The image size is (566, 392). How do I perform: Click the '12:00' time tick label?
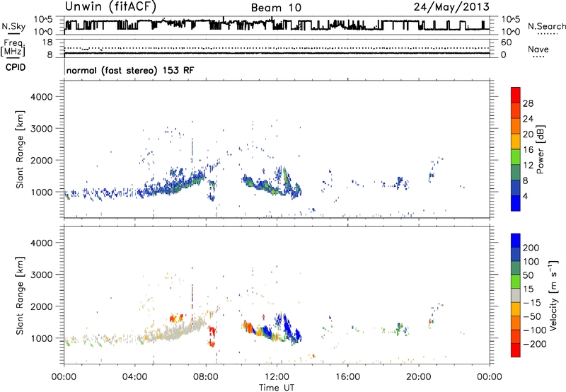coord(277,377)
